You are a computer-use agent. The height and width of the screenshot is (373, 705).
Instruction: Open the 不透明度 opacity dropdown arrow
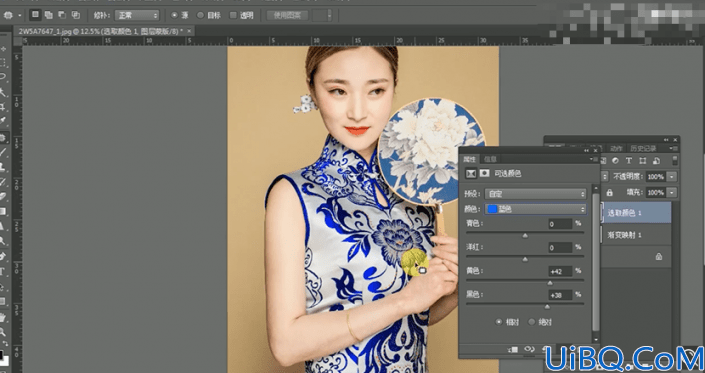[x=672, y=177]
